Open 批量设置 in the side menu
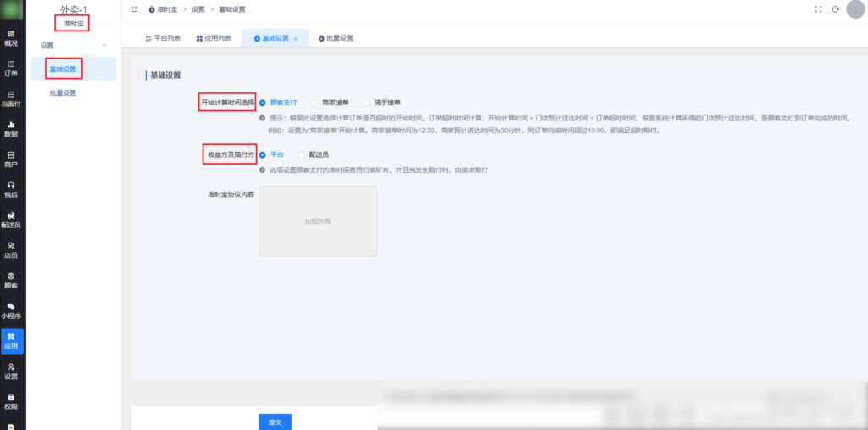The image size is (868, 430). pyautogui.click(x=63, y=93)
